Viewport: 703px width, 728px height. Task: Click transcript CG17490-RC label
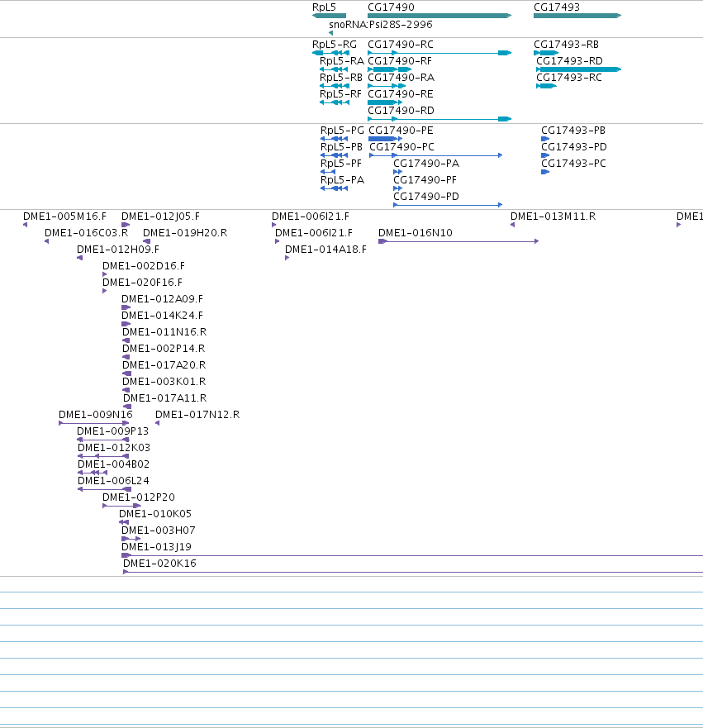click(401, 45)
